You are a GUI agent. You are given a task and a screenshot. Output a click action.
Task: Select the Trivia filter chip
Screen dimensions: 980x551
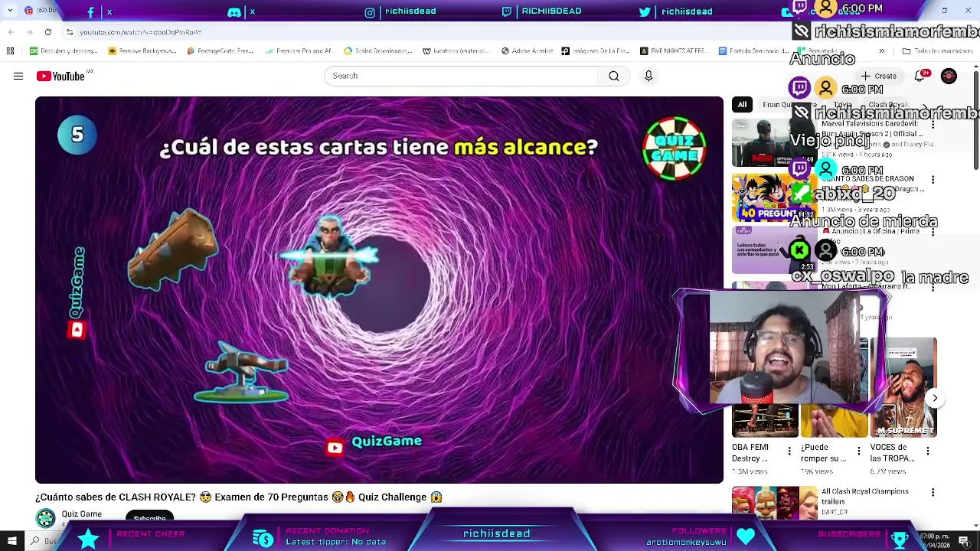pos(842,105)
